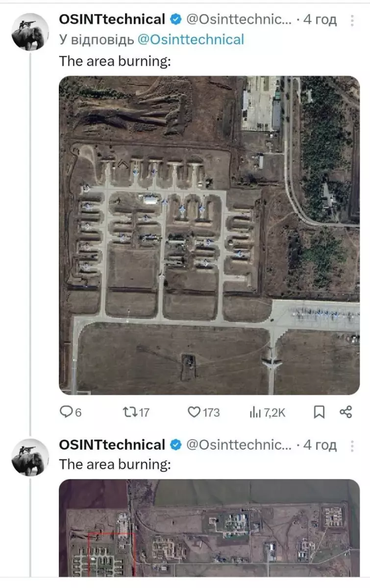Open first tweet's OSINTtechnical profile avatar

tap(30, 32)
